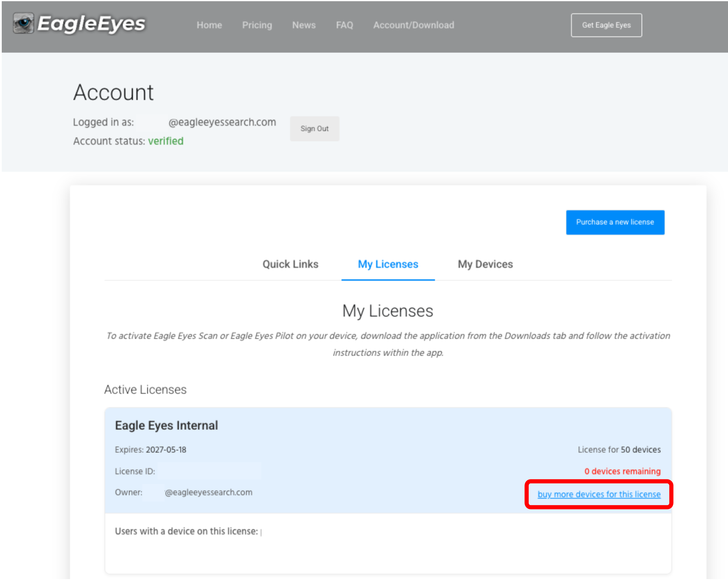Switch to the Quick Links tab

point(290,264)
